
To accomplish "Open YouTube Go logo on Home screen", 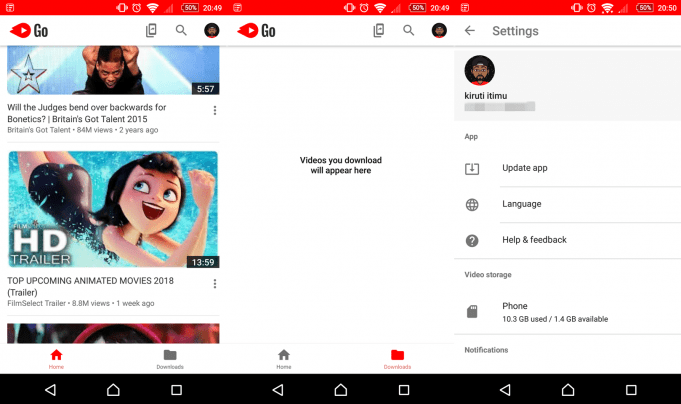I will pyautogui.click(x=29, y=30).
